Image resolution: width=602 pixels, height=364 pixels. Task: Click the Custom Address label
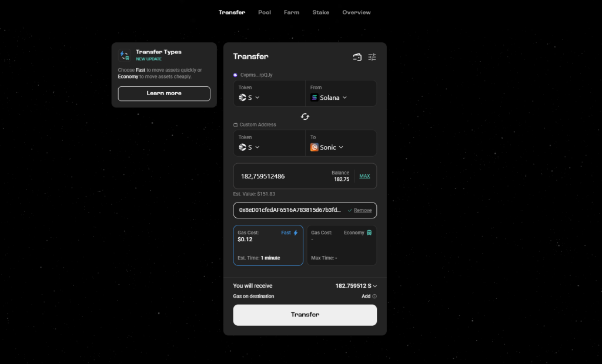click(257, 124)
